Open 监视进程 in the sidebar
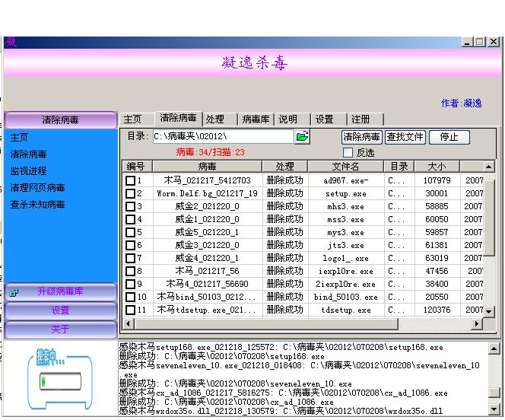This screenshot has width=505, height=420. (x=29, y=171)
